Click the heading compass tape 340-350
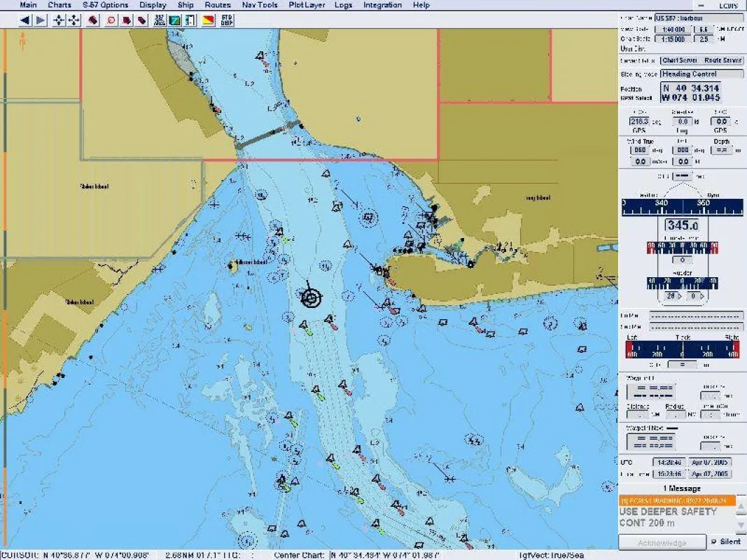The height and width of the screenshot is (560, 747). [x=682, y=207]
